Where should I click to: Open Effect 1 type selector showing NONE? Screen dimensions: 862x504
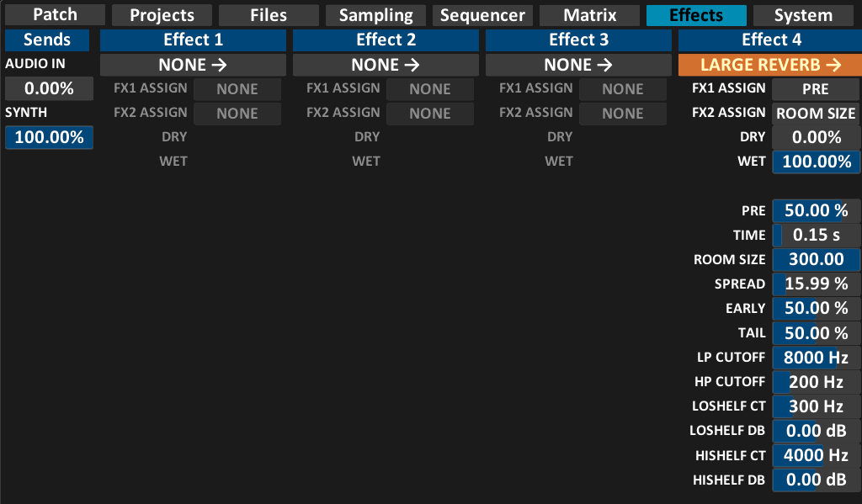(194, 65)
